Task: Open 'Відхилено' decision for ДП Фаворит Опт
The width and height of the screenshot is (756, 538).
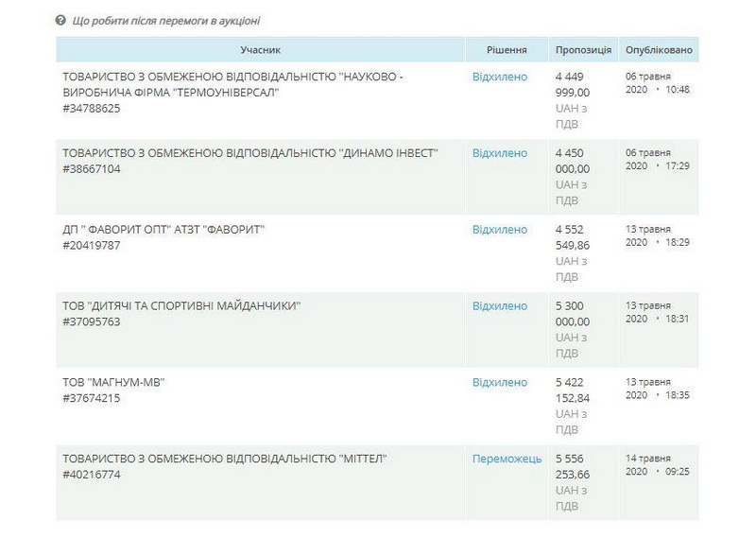Action: (x=500, y=230)
